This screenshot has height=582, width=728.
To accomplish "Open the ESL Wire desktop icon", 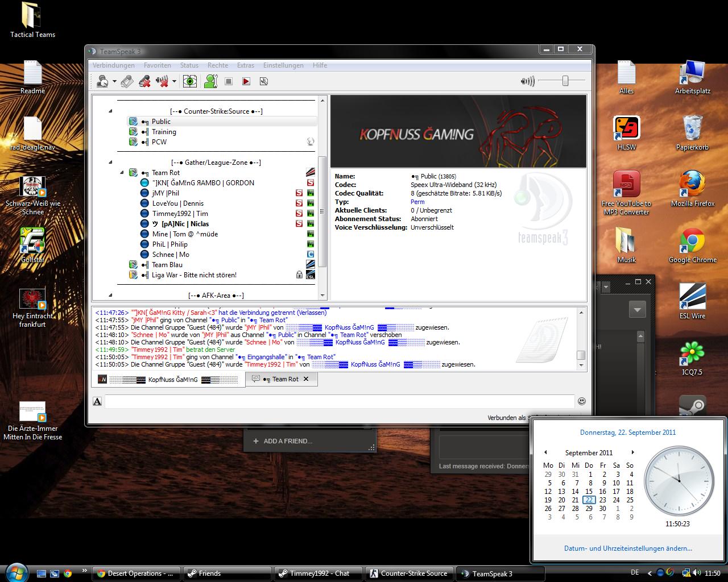I will point(692,302).
